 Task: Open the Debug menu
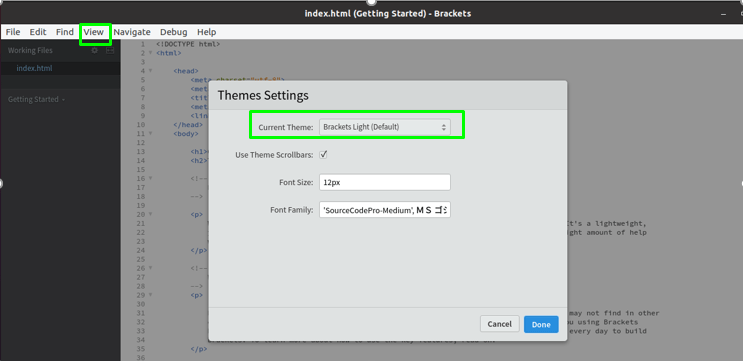173,32
